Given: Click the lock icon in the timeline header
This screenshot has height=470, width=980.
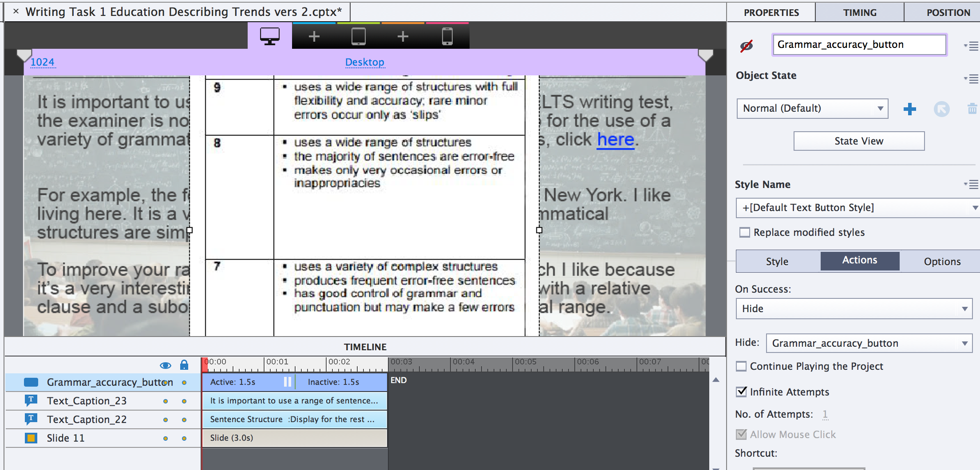Looking at the screenshot, I should pos(184,365).
